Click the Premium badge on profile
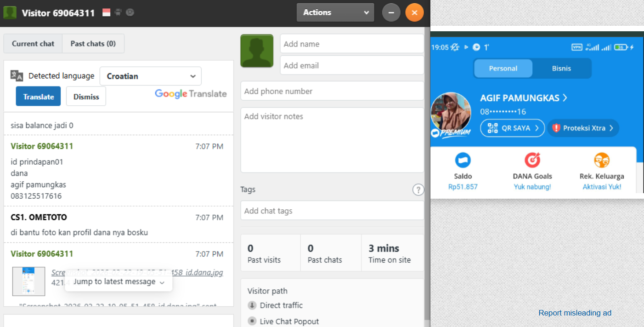Viewport: 644px width, 327px height. (451, 133)
